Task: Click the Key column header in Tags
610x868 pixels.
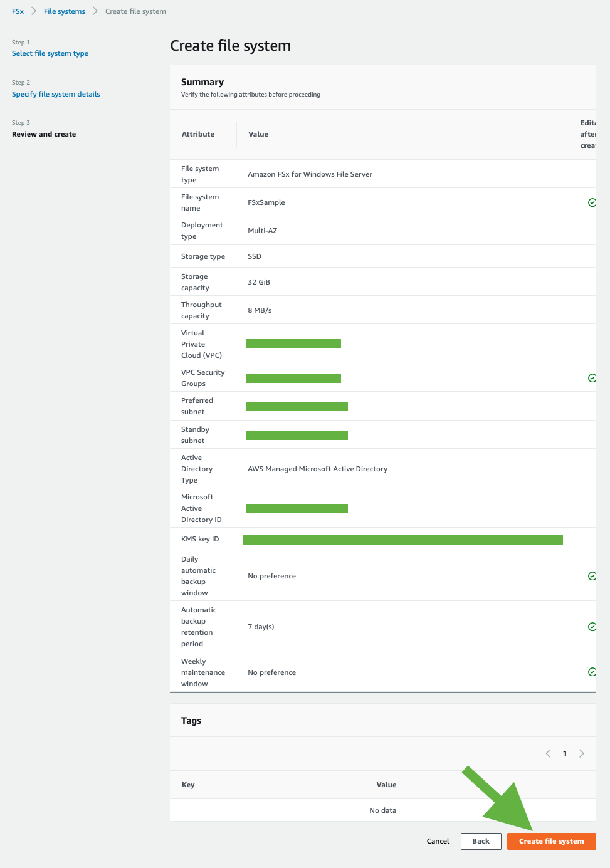Action: point(188,785)
